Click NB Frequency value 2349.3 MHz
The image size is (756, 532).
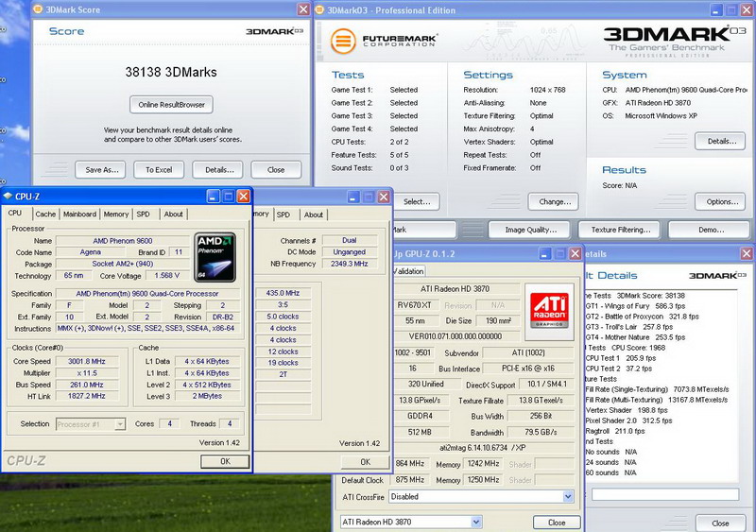pyautogui.click(x=349, y=264)
